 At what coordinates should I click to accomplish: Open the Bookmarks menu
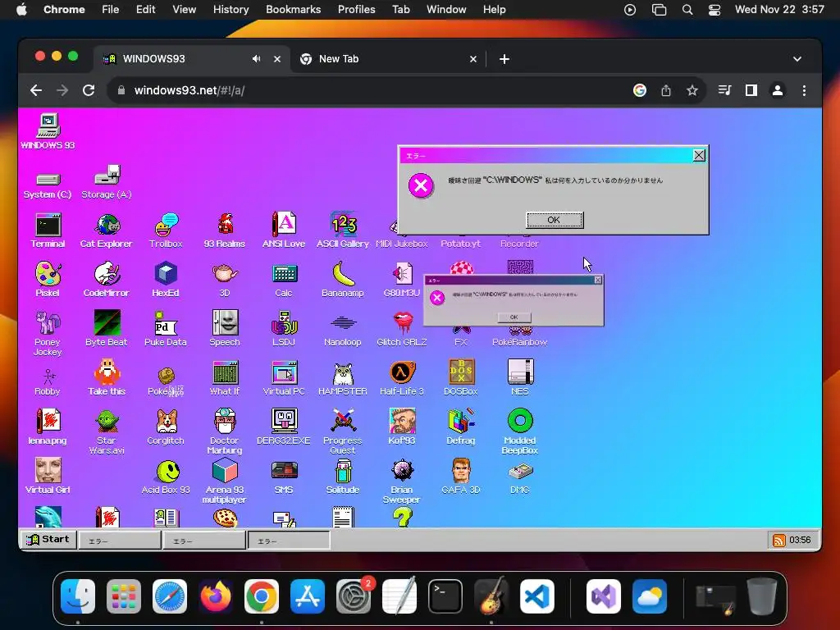pos(293,9)
